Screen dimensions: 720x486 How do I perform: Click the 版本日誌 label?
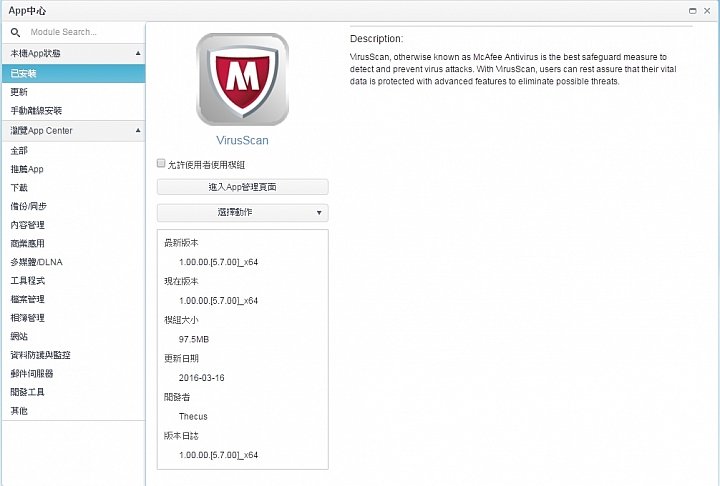[181, 436]
